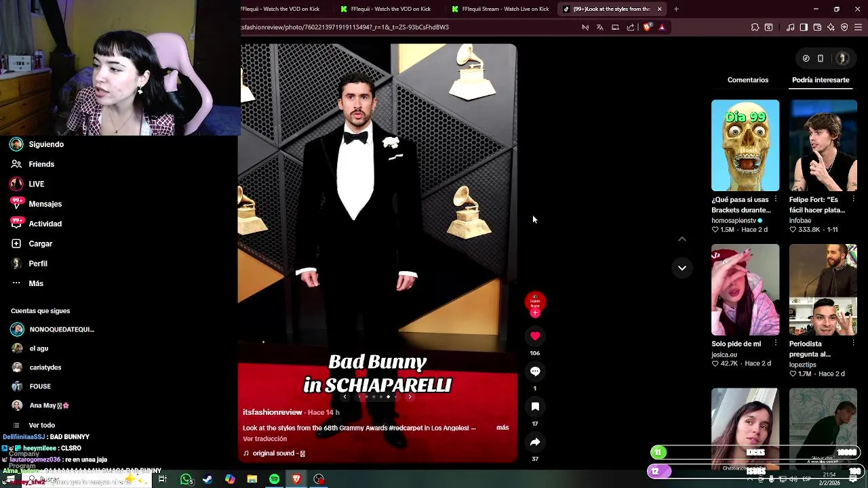Screen dimensions: 868x488
Task: Open Actividad notifications in sidebar
Action: click(x=36, y=224)
